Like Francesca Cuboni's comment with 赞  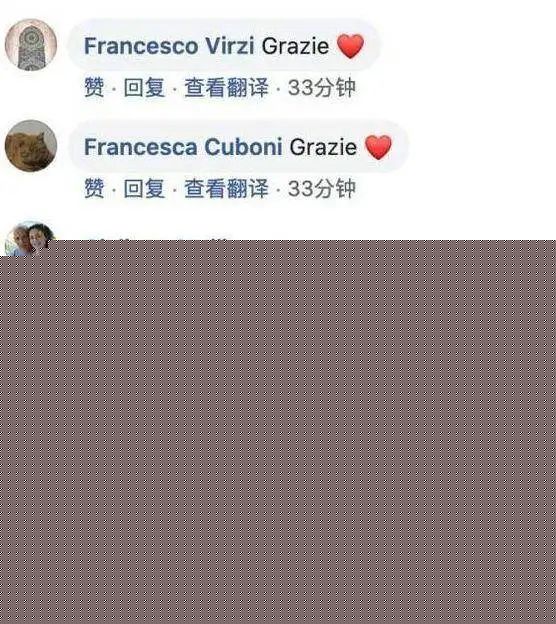tap(94, 189)
